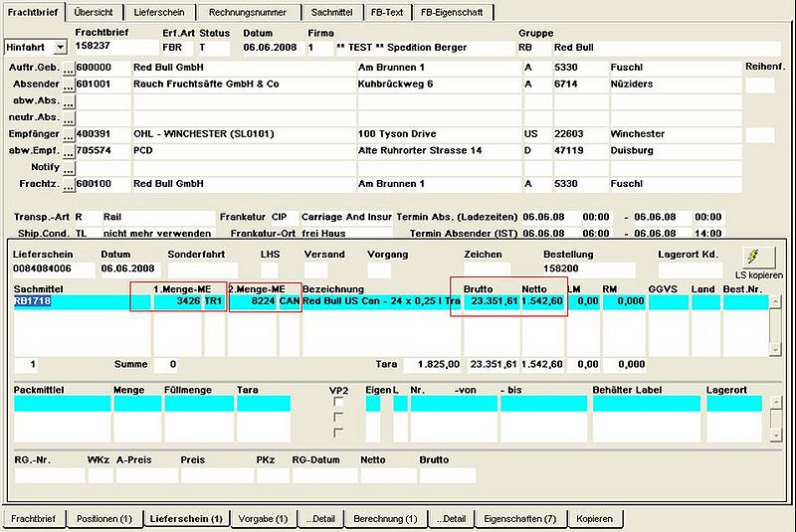The height and width of the screenshot is (532, 796).
Task: Click the Transp.-Art code field R
Action: (x=88, y=218)
